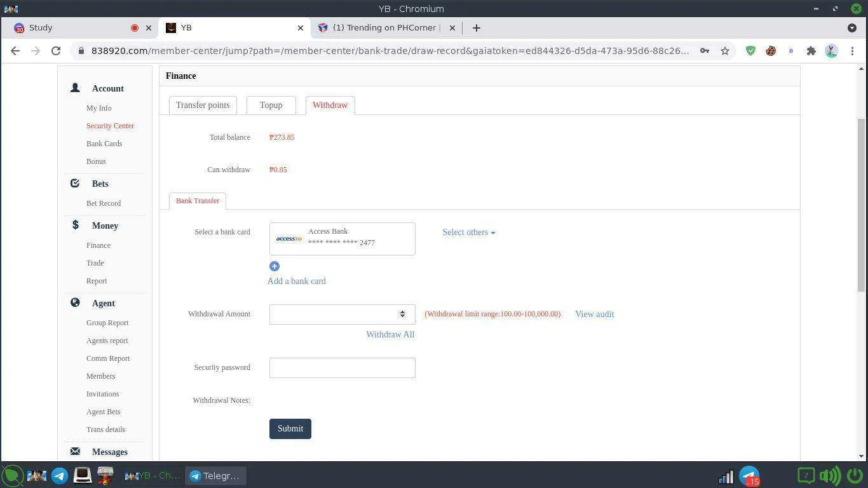Open Bet Record in the sidebar
Viewport: 868px width, 488px height.
[104, 203]
